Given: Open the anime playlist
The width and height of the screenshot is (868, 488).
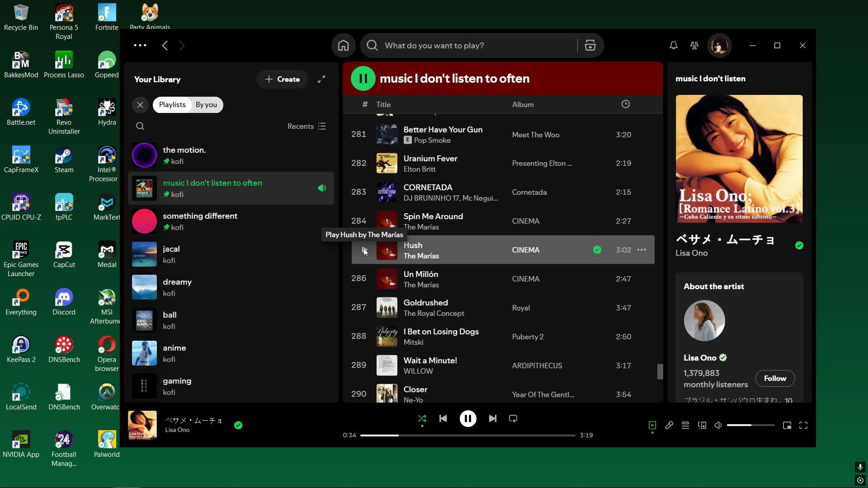Looking at the screenshot, I should coord(231,353).
